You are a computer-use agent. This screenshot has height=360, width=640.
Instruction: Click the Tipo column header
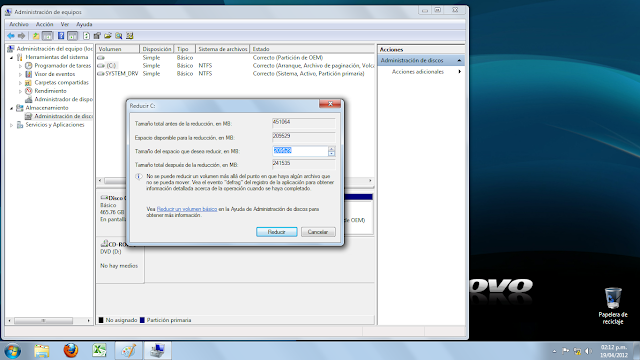click(184, 49)
